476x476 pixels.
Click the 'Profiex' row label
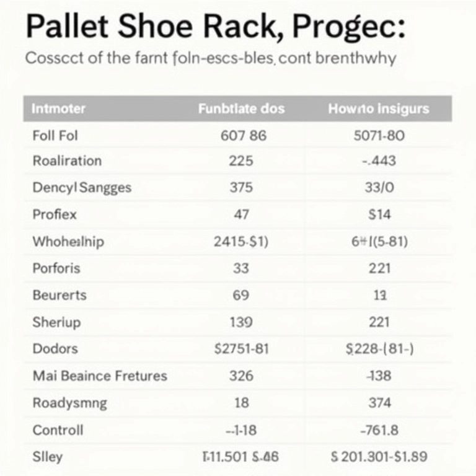pos(54,214)
